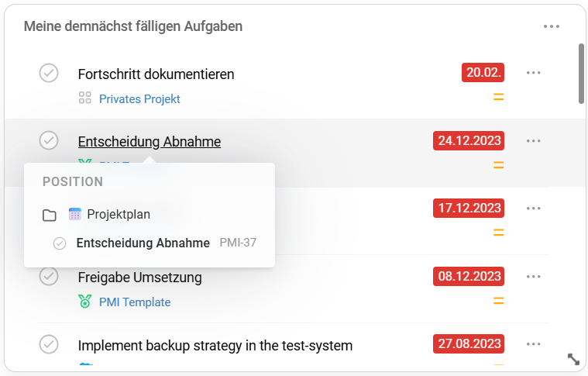This screenshot has width=588, height=376.
Task: Open more options for Fortschritt dokumentieren
Action: (x=533, y=73)
